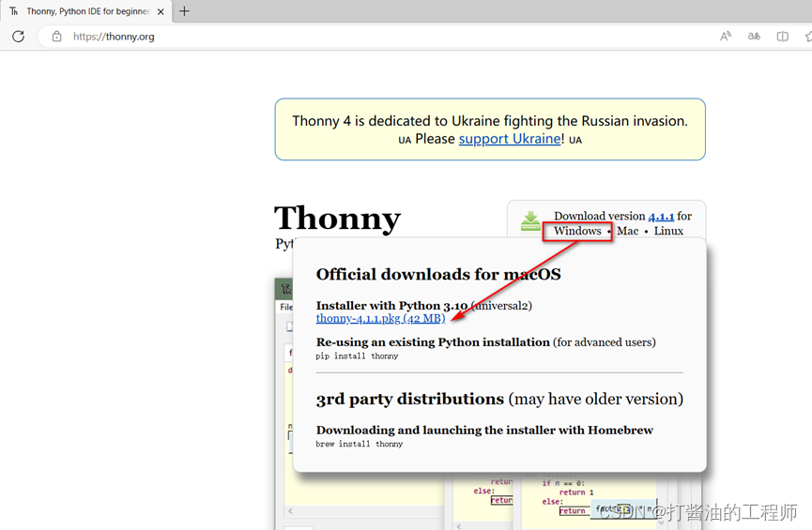812x530 pixels.
Task: Click Official downloads for macOS heading
Action: point(438,274)
